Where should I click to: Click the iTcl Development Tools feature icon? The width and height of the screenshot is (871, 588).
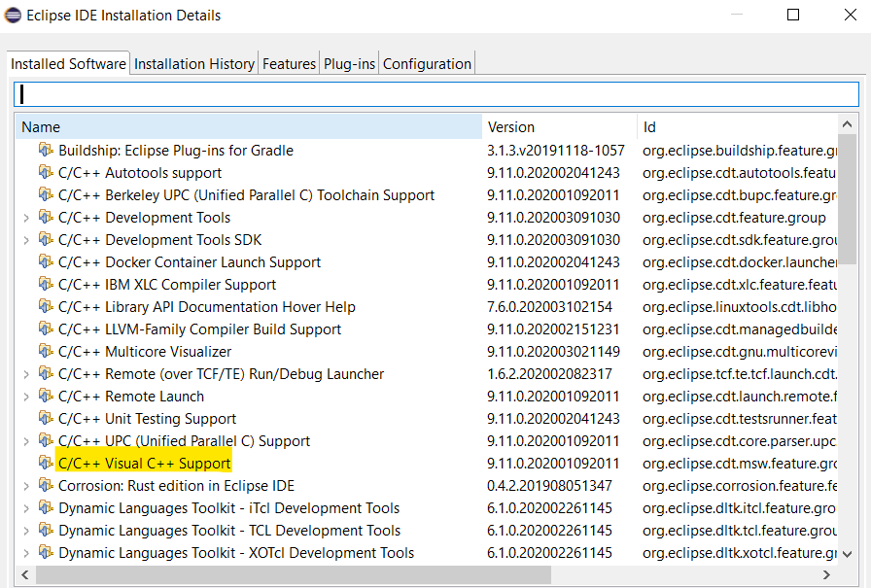coord(46,507)
